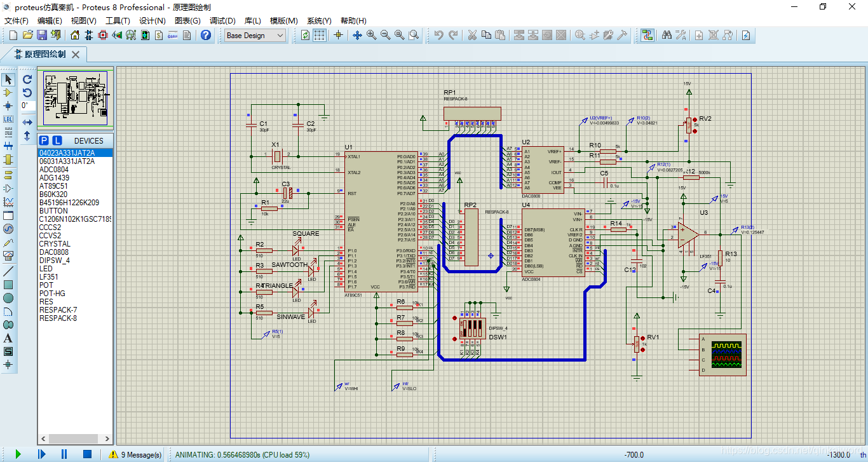The width and height of the screenshot is (868, 462).
Task: Open the 工具(T) menu
Action: (x=118, y=21)
